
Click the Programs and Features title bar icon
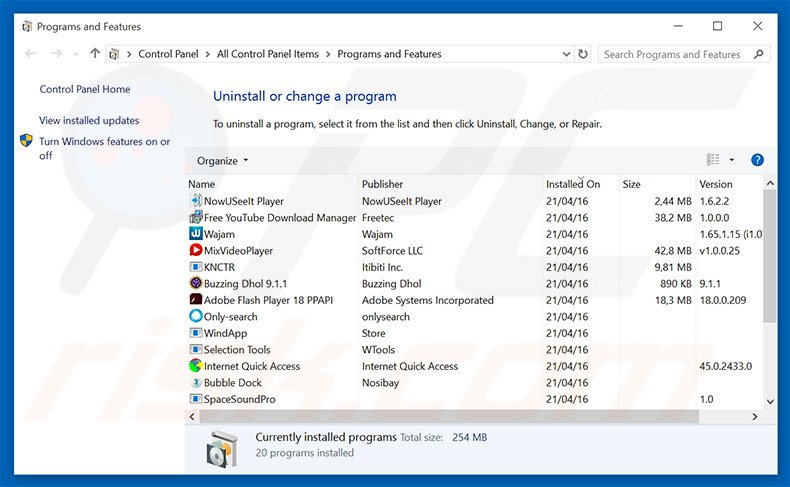pyautogui.click(x=27, y=26)
